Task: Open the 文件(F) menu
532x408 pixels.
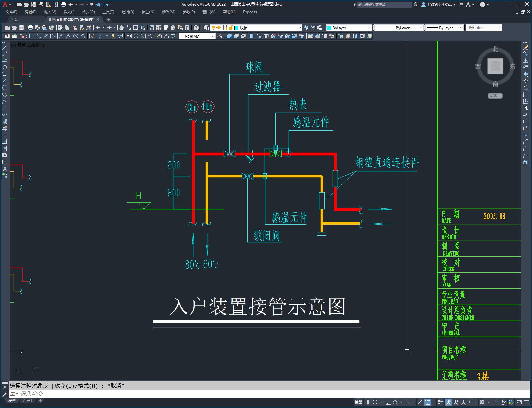Action: click(x=11, y=12)
